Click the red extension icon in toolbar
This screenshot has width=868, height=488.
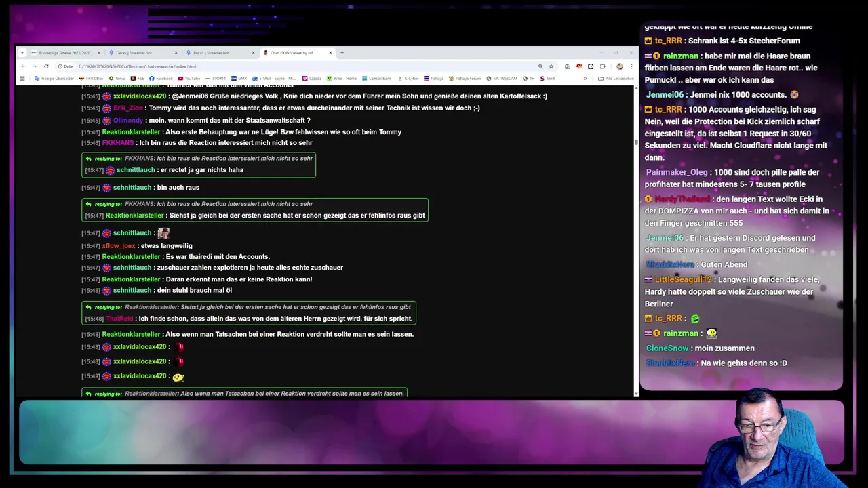pos(579,66)
